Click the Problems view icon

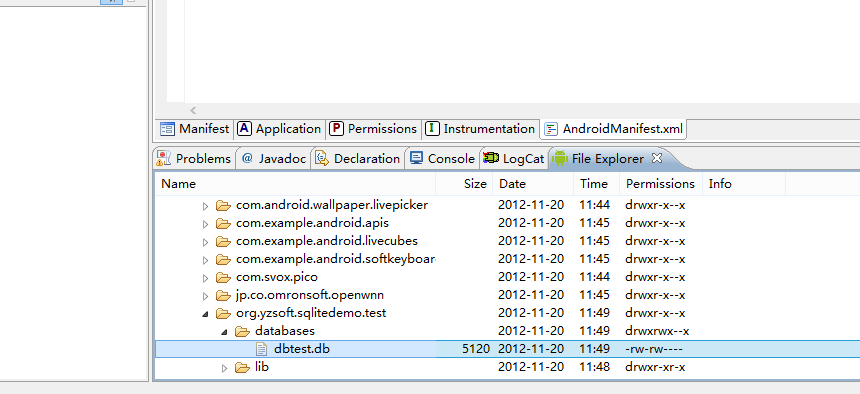pos(163,159)
